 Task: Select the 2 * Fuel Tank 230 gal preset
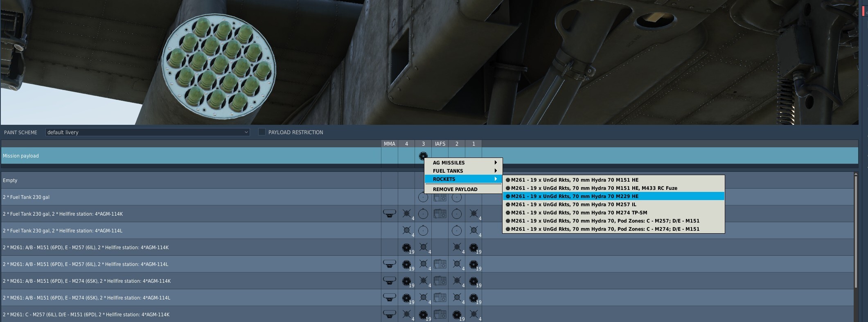(427, 197)
